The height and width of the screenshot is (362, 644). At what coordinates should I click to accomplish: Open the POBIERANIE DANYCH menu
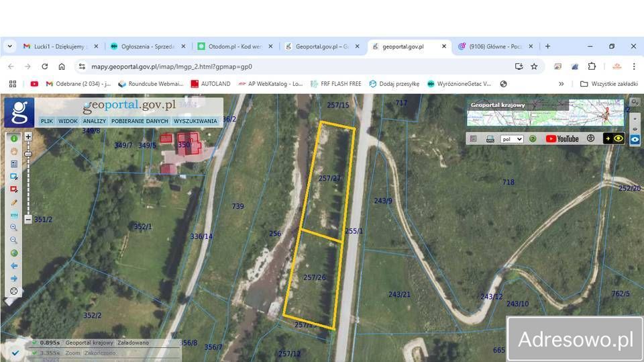140,121
